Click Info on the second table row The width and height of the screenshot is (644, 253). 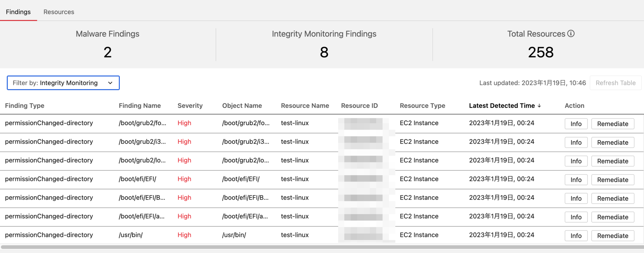pyautogui.click(x=576, y=142)
